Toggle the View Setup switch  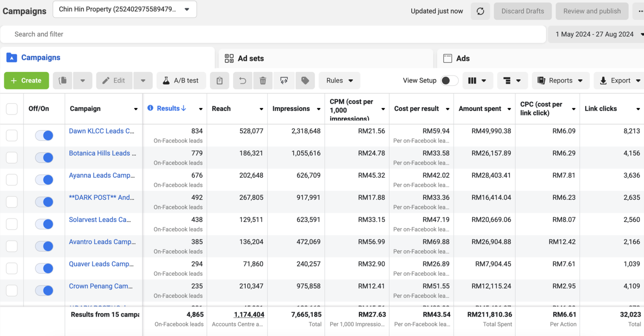click(x=450, y=81)
